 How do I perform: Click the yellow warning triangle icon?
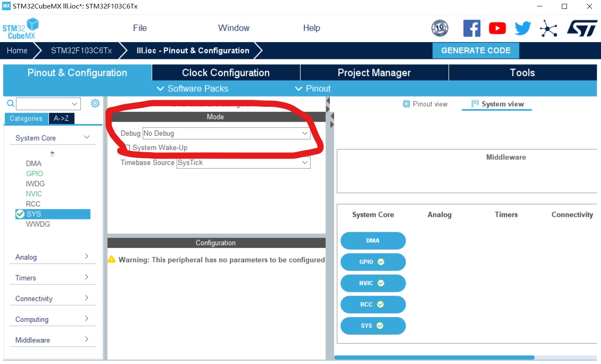(x=112, y=259)
